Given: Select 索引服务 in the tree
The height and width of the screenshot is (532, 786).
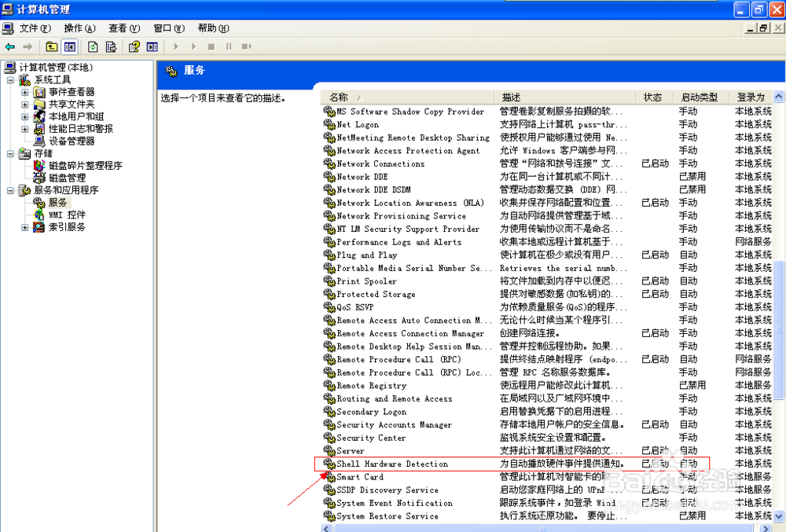Looking at the screenshot, I should click(67, 227).
